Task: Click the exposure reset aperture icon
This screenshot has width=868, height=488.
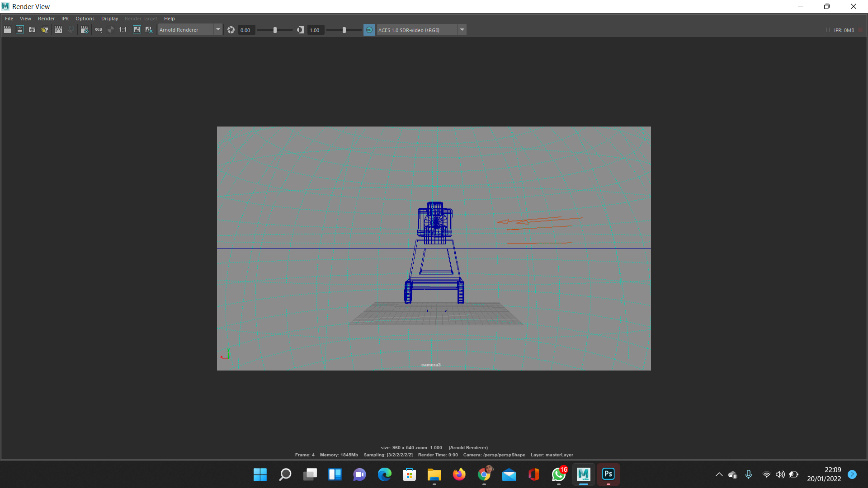Action: coord(231,30)
